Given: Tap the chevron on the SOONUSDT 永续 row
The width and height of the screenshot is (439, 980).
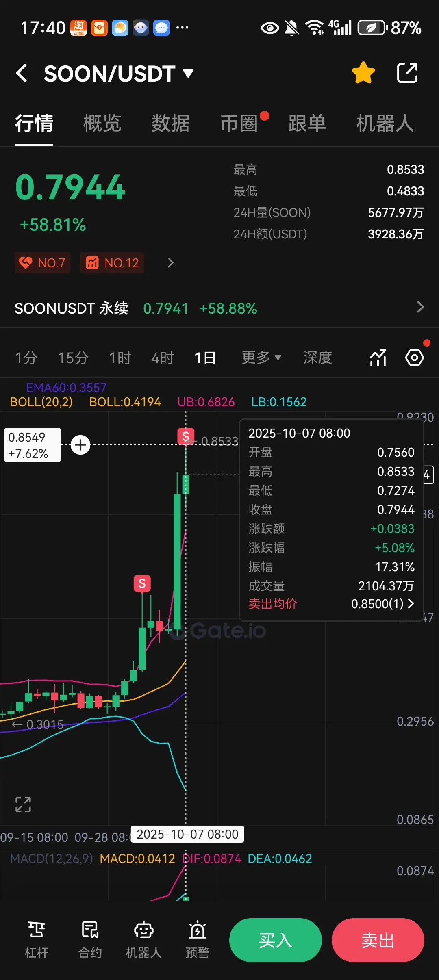Looking at the screenshot, I should pos(421,307).
